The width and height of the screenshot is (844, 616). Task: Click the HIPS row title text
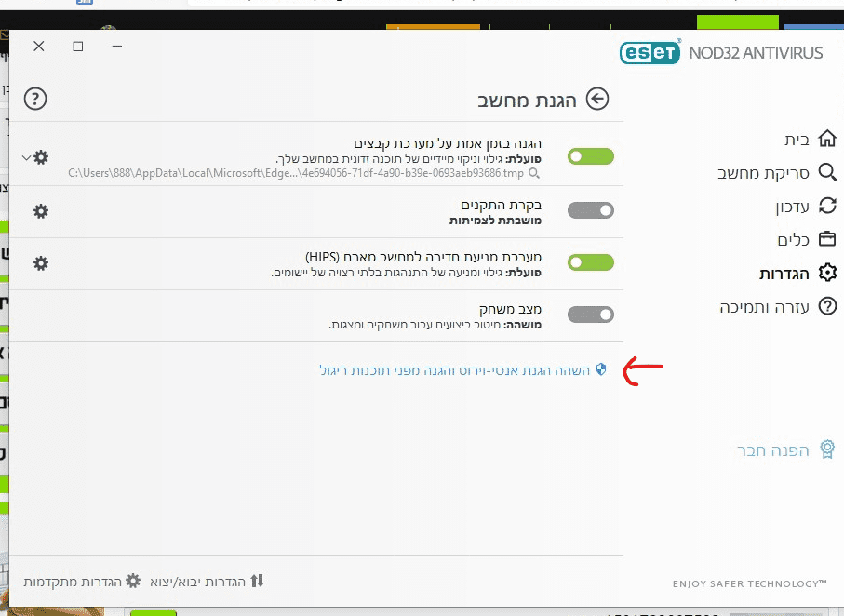(x=423, y=257)
